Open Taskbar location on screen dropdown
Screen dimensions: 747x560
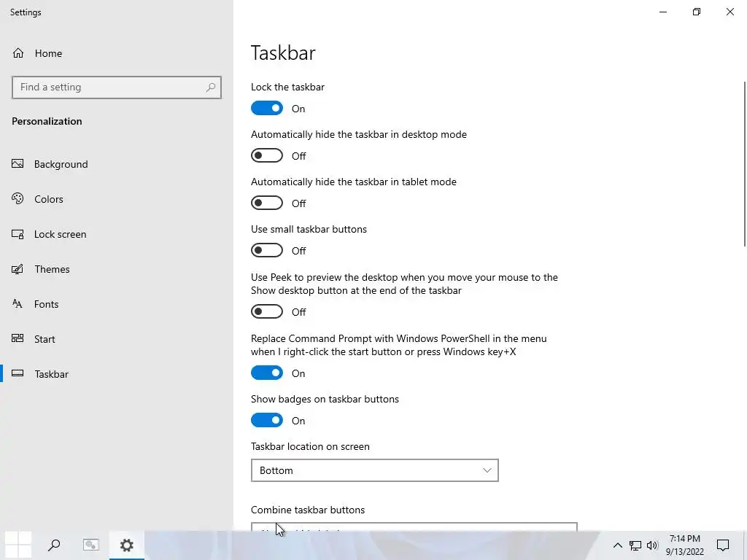coord(374,470)
